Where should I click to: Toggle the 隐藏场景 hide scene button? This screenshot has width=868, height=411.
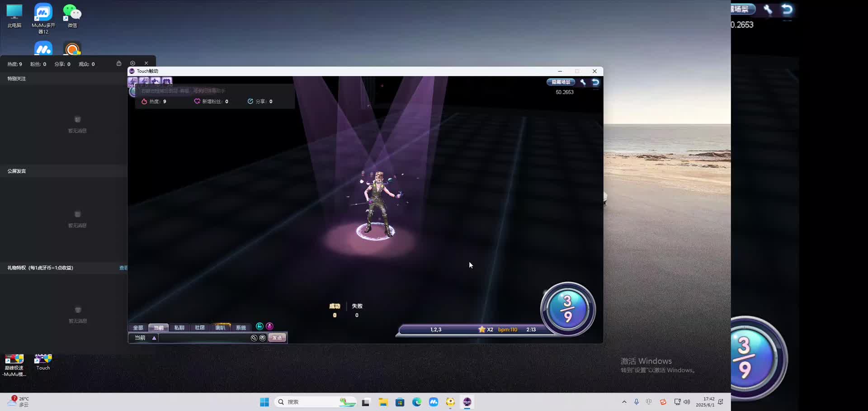(561, 82)
